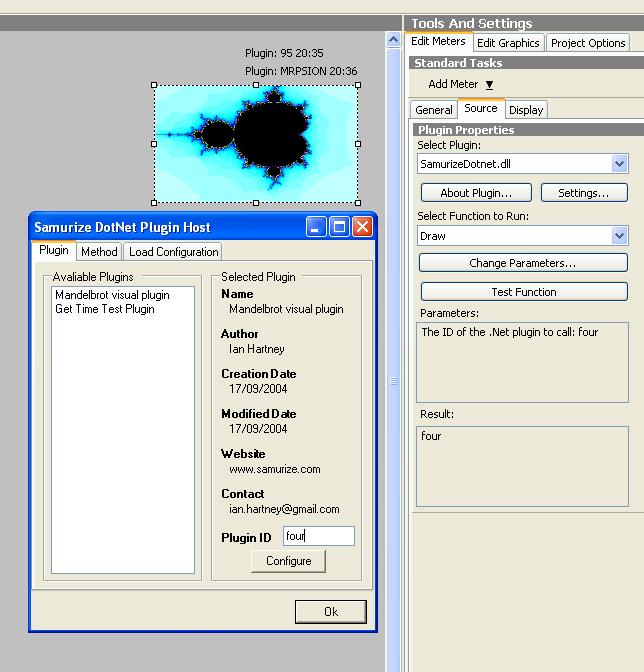The width and height of the screenshot is (644, 672).
Task: Open the Method tab in Plugin Host
Action: tap(99, 252)
